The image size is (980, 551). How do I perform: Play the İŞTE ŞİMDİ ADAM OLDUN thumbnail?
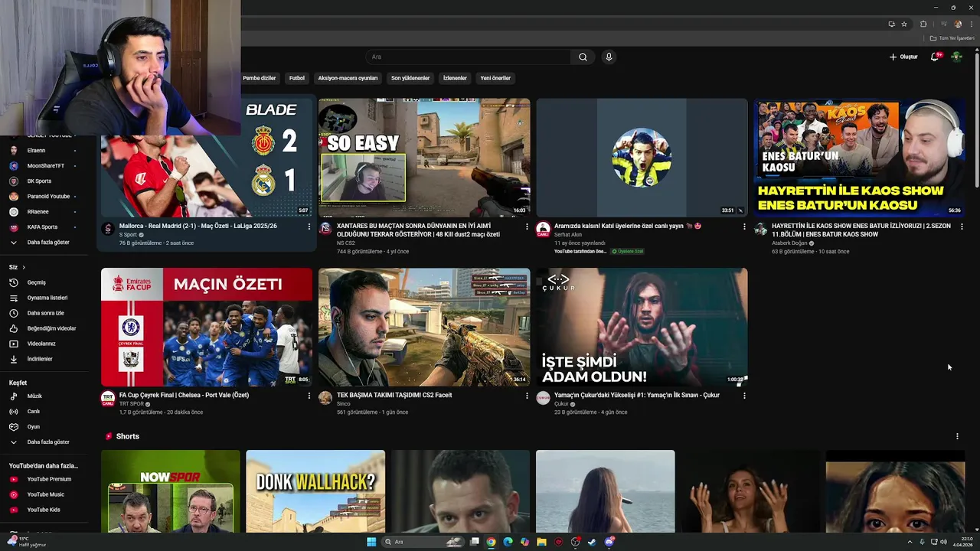tap(642, 327)
